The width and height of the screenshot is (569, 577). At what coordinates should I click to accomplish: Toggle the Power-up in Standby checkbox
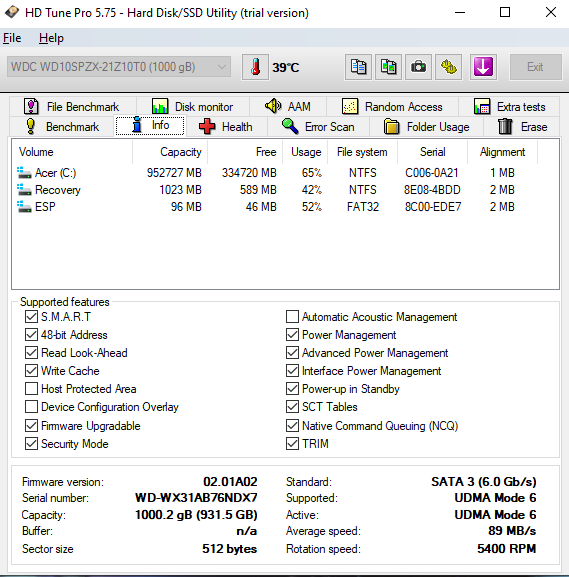click(292, 389)
